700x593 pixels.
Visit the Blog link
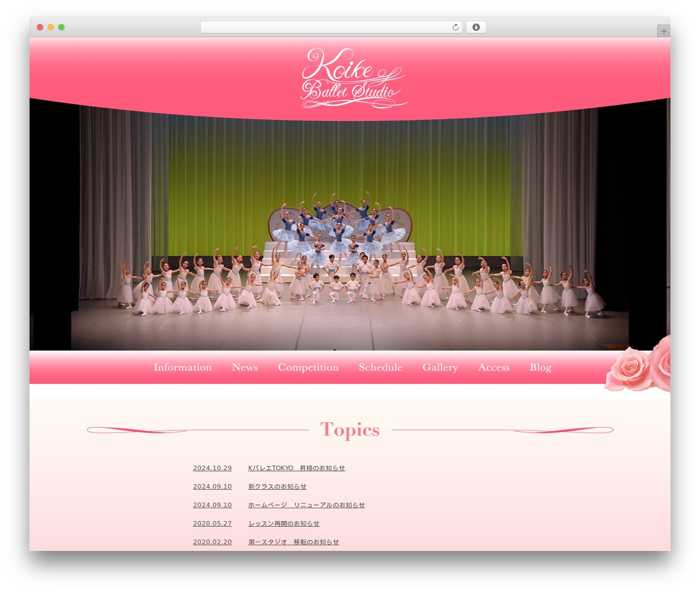click(x=540, y=368)
